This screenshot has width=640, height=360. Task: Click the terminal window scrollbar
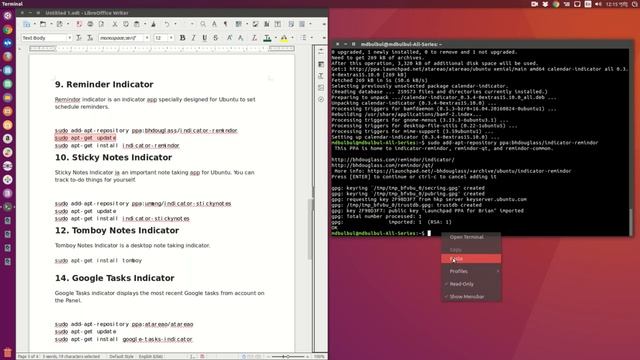pyautogui.click(x=631, y=222)
